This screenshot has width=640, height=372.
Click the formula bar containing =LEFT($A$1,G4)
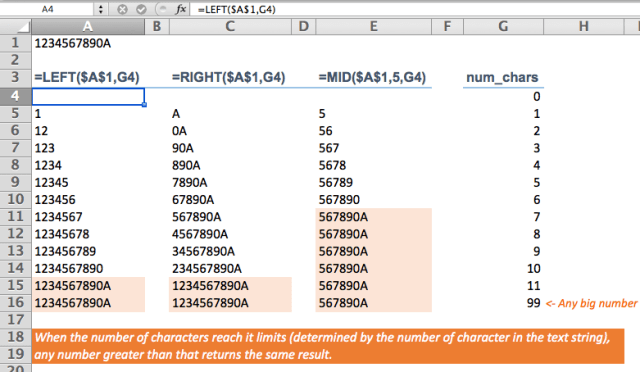414,9
